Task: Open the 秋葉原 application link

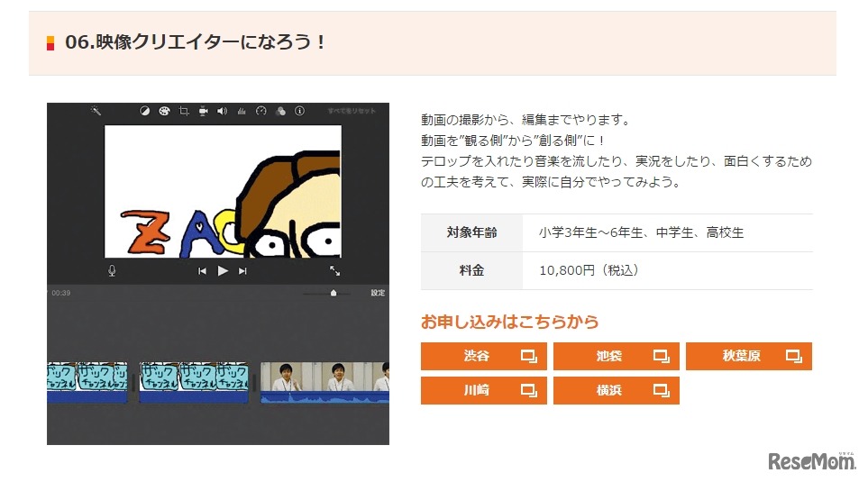Action: coord(748,356)
